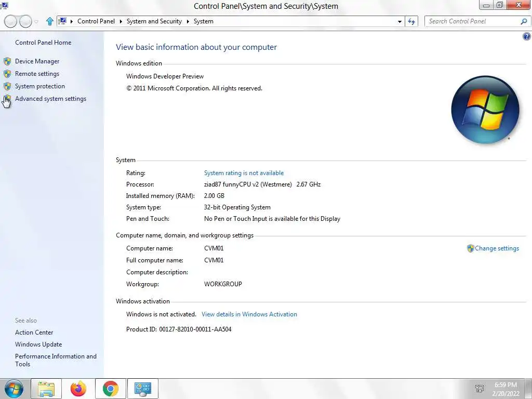Click the 2.00 GB memory value

tap(214, 196)
